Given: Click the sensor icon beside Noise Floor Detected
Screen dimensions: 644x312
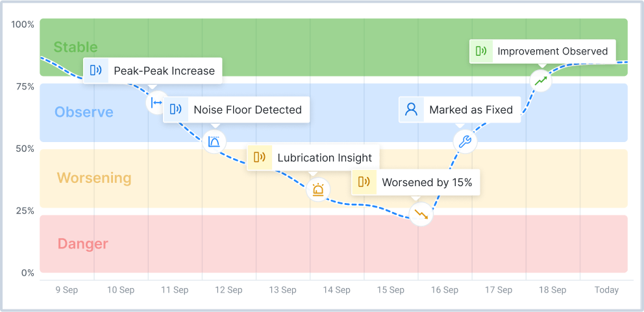Looking at the screenshot, I should (176, 110).
